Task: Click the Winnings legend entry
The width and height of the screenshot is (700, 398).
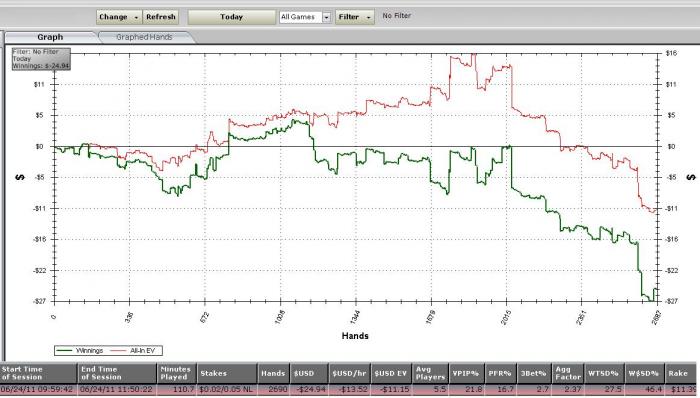Action: click(80, 351)
